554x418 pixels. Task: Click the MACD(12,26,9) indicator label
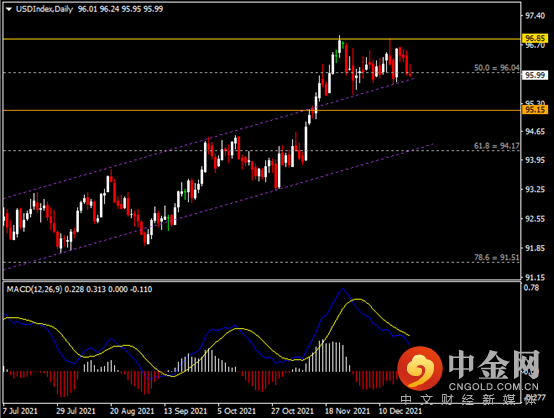pyautogui.click(x=35, y=289)
